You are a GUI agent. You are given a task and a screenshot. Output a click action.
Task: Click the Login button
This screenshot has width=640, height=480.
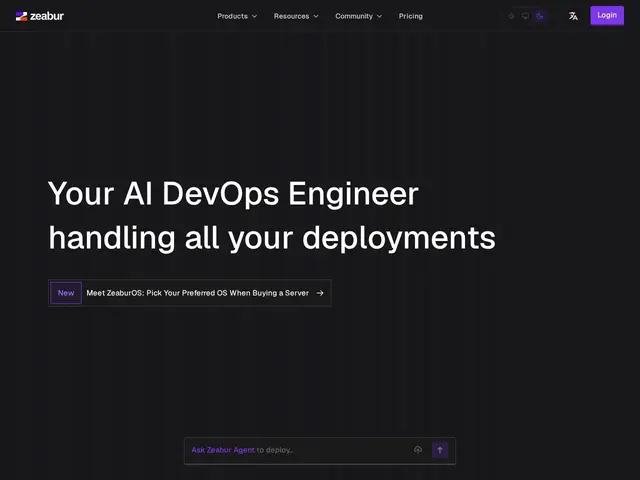(607, 16)
